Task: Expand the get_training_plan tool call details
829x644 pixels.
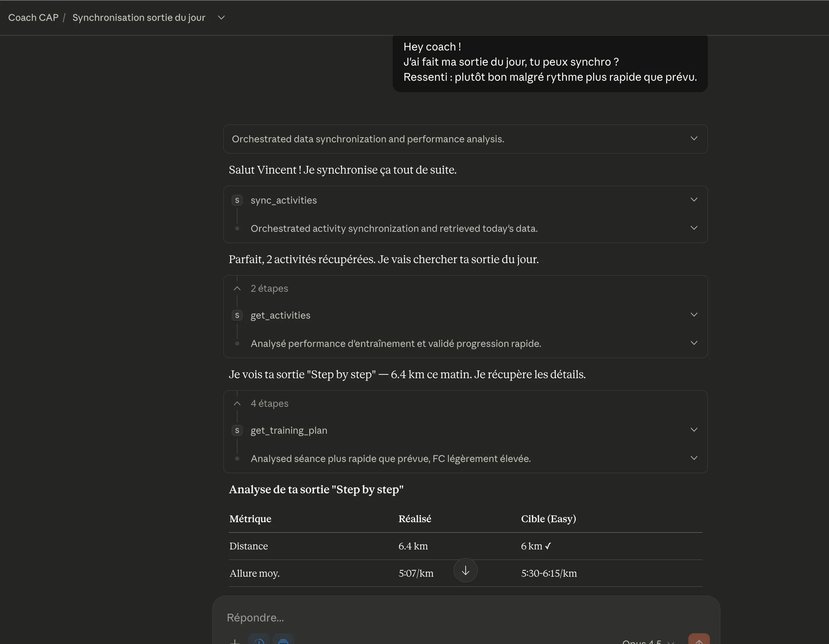Action: (693, 430)
